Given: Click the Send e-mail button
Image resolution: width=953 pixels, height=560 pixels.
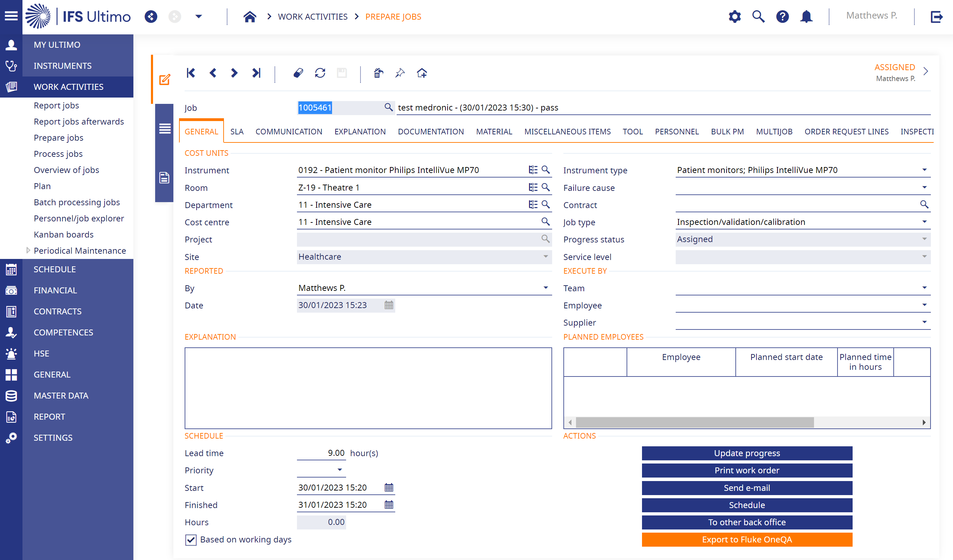Looking at the screenshot, I should [747, 488].
